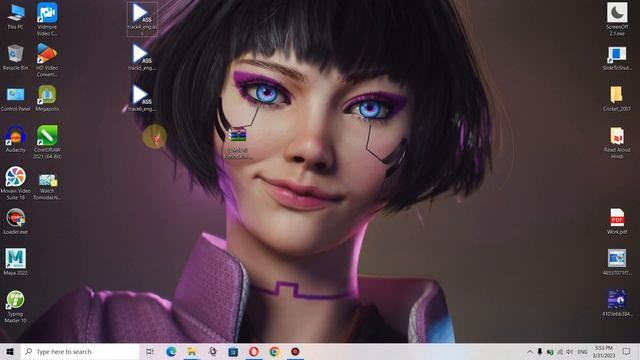
Task: Select the Watch Tomodachi folder icon
Action: click(47, 186)
